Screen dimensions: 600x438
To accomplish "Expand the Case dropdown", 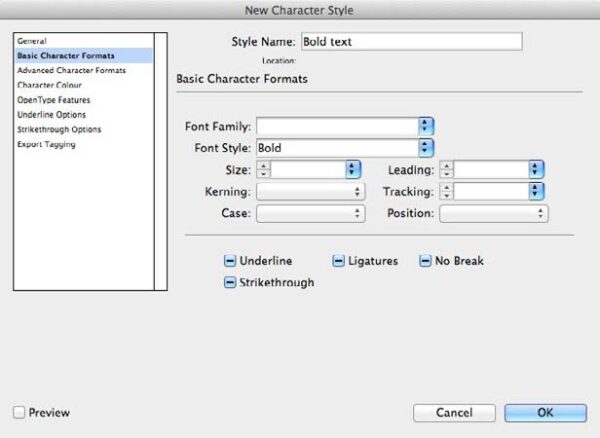I will click(310, 213).
